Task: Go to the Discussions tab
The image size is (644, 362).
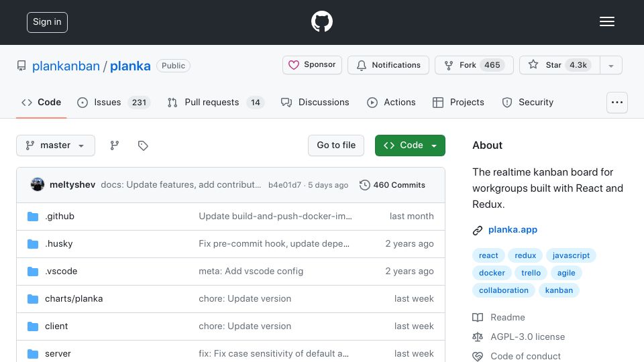Action: (315, 102)
